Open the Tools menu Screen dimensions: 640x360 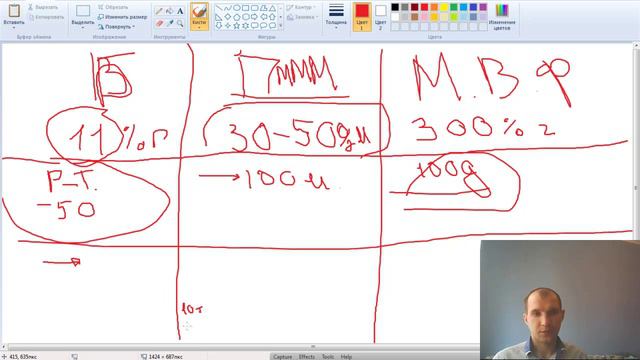328,357
